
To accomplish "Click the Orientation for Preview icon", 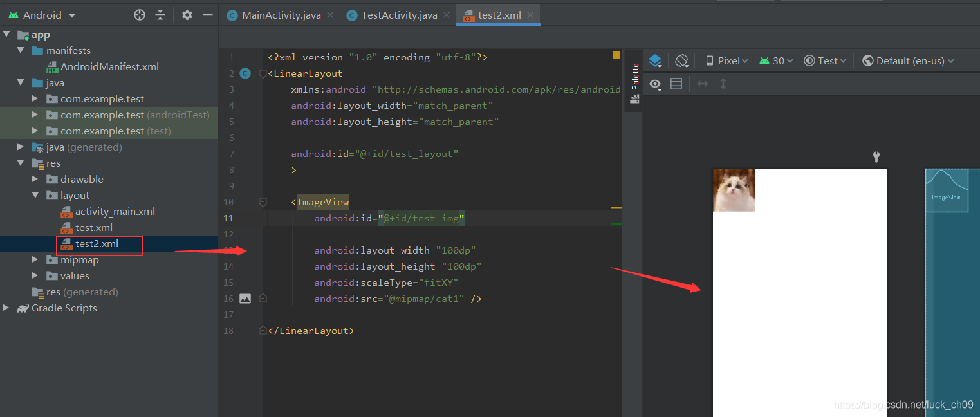I will (x=682, y=60).
